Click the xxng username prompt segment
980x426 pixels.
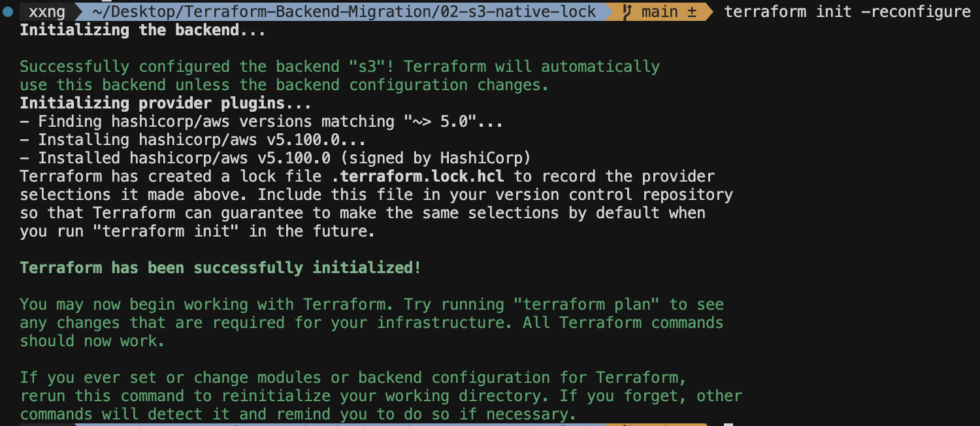click(46, 12)
